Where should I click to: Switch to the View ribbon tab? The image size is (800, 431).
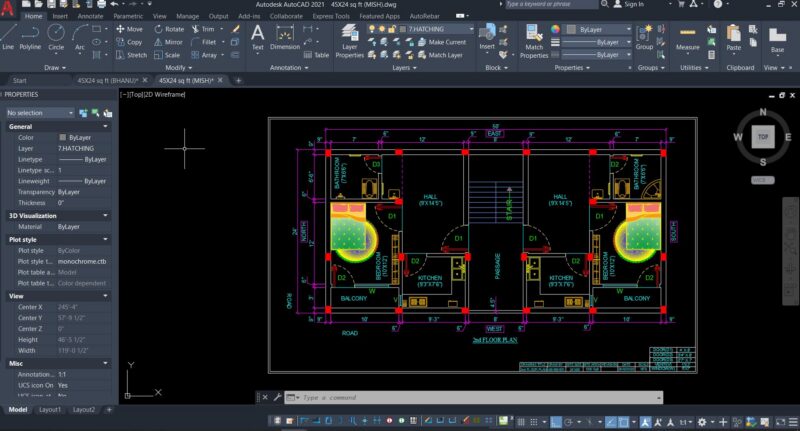(159, 16)
